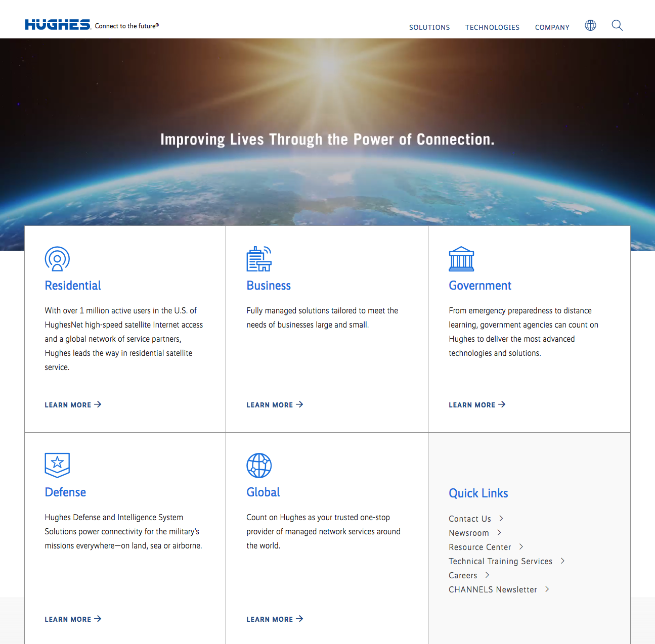Open the Resource Center quick link

[x=480, y=547]
